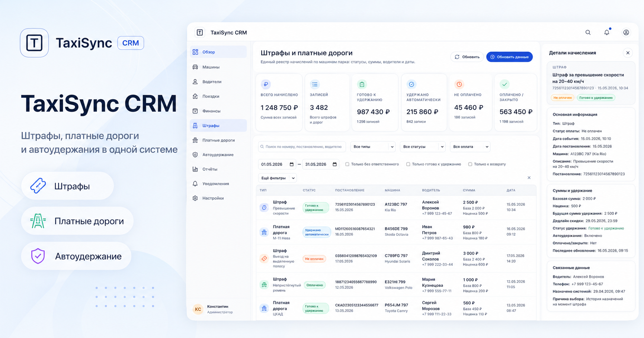Select Штрафы in the sidebar

(218, 126)
